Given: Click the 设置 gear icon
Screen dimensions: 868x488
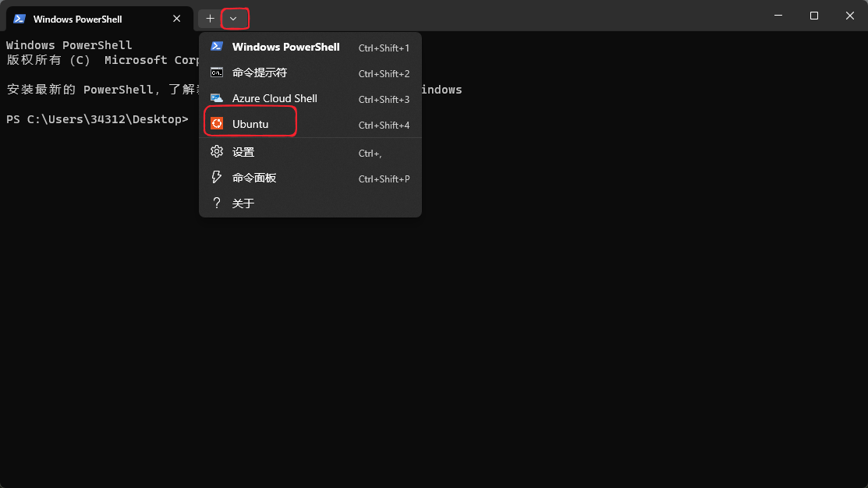Looking at the screenshot, I should [217, 152].
